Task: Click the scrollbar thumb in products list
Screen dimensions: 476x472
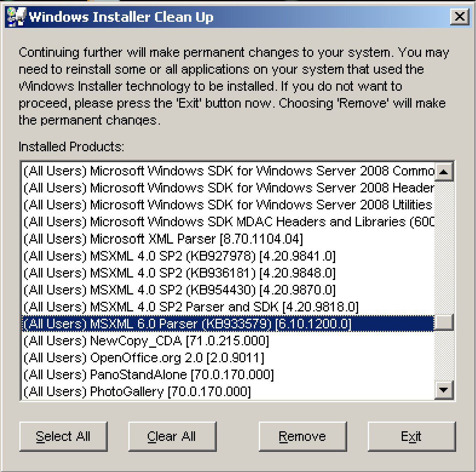Action: 444,322
